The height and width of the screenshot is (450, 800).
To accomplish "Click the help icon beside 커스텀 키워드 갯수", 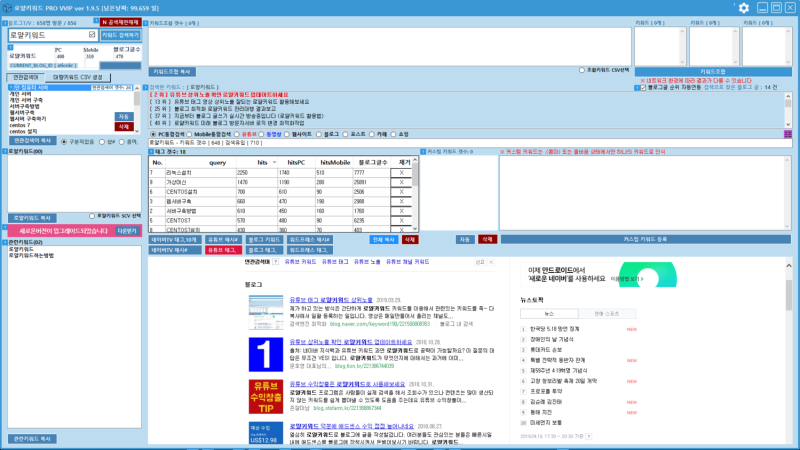I will pyautogui.click(x=423, y=152).
